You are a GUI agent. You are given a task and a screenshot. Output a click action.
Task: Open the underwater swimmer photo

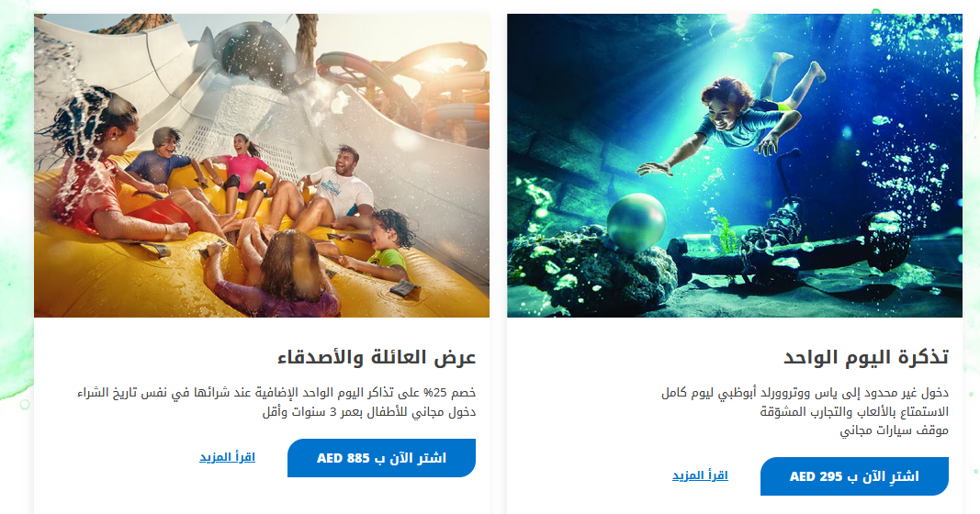coord(735,165)
